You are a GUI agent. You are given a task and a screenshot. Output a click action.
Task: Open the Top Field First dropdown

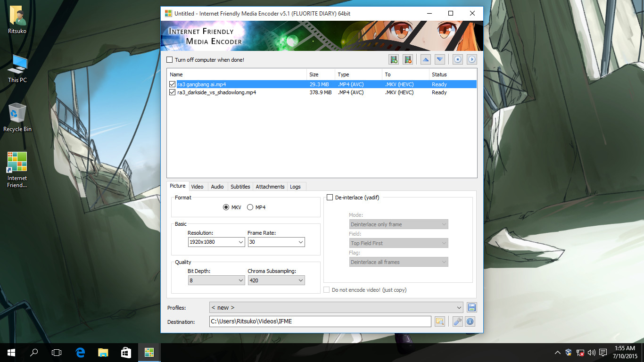pyautogui.click(x=399, y=243)
